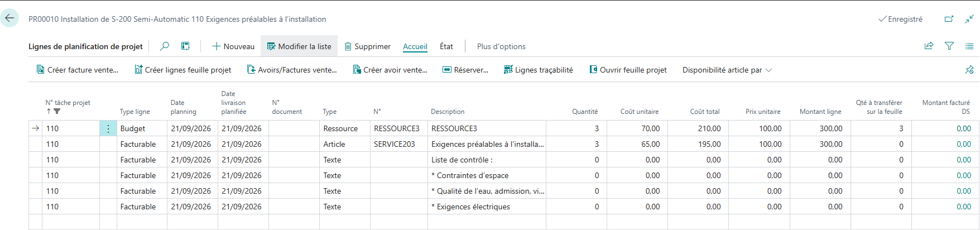The width and height of the screenshot is (980, 230).
Task: Click Coût unitaire column header
Action: coord(640,112)
